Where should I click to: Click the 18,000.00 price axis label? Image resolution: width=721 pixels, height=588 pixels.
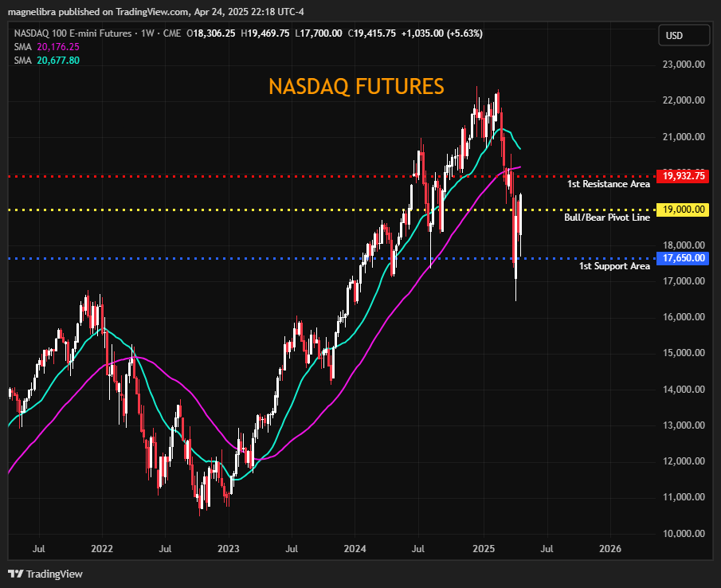point(684,245)
